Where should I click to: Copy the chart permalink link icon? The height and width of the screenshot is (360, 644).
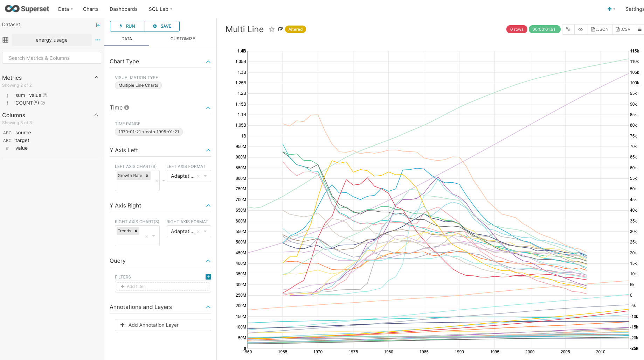pos(568,29)
